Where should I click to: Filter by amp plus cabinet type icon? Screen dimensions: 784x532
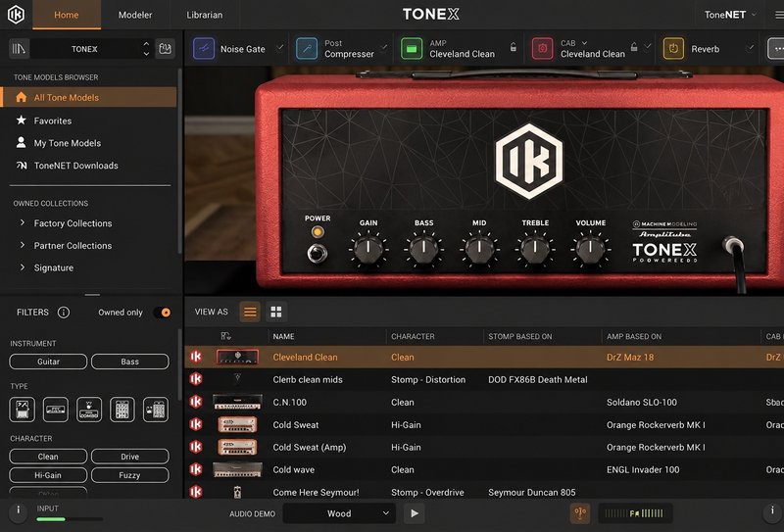pyautogui.click(x=156, y=410)
